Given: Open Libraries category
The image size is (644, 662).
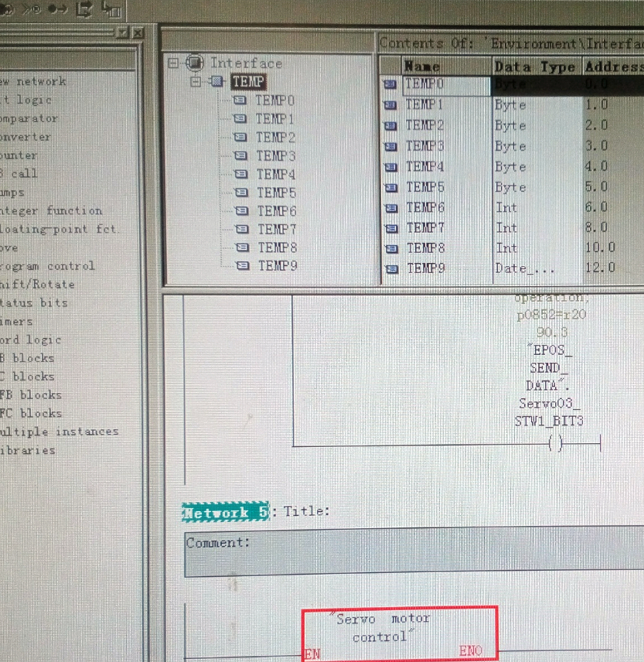Looking at the screenshot, I should click(28, 450).
